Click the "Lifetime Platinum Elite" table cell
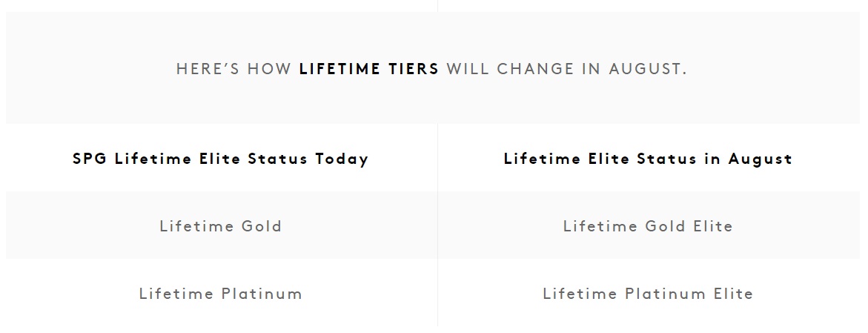The image size is (868, 333). tap(648, 294)
